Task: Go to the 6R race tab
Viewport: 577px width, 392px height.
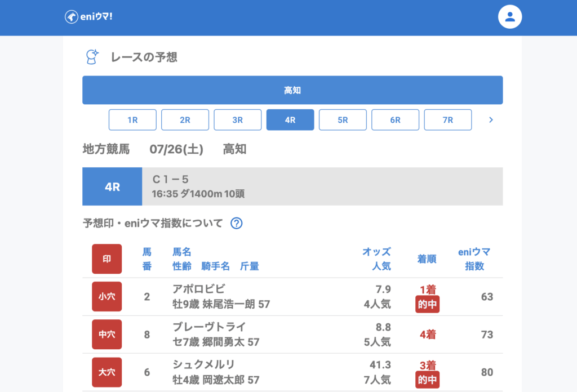Action: click(395, 120)
